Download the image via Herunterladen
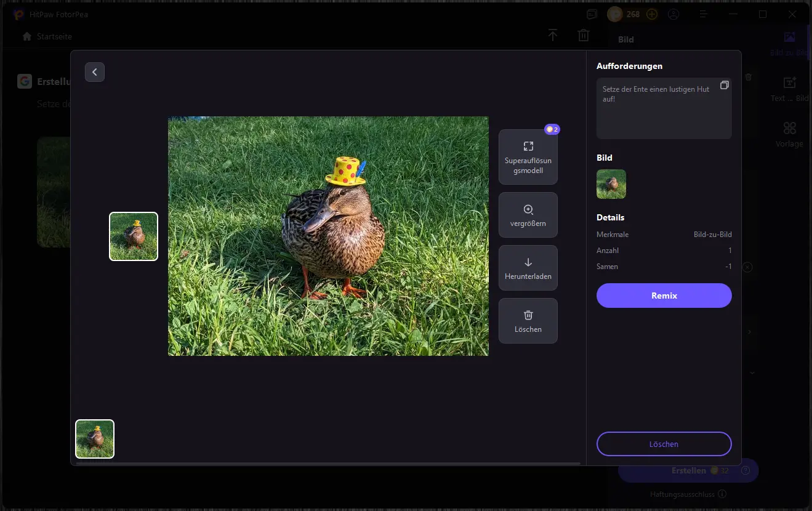The image size is (812, 511). point(528,268)
